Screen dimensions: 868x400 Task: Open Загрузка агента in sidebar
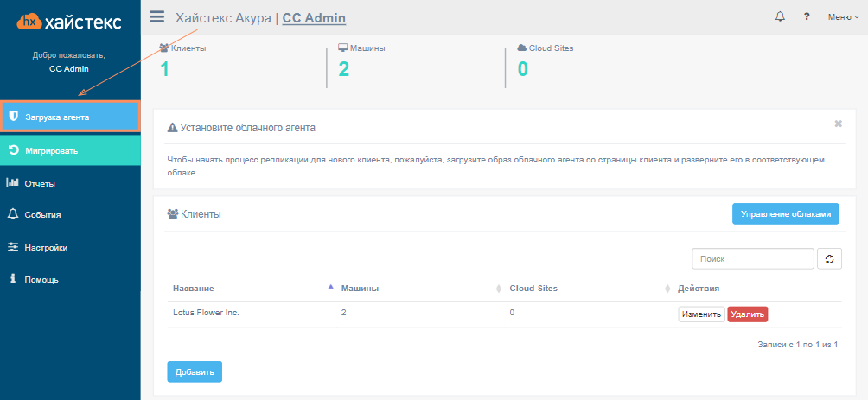[70, 117]
